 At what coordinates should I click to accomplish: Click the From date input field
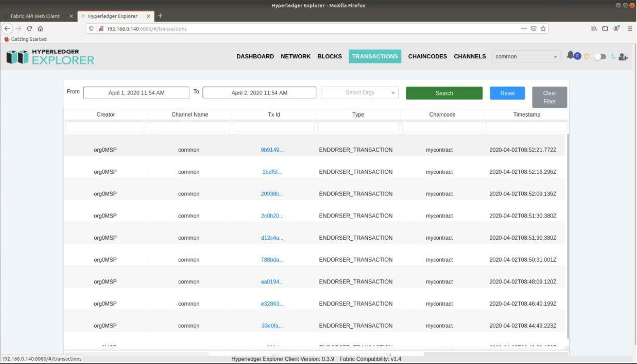click(136, 93)
